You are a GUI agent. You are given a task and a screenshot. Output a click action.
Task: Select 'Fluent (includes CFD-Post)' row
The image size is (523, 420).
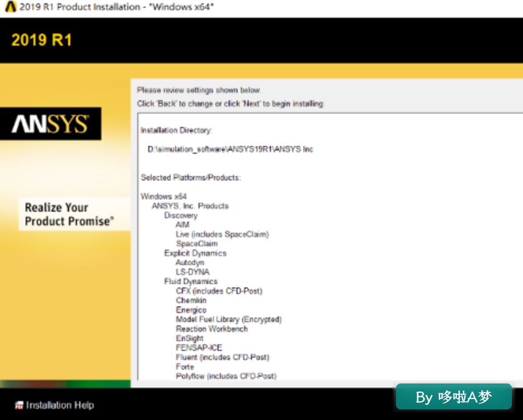pos(222,357)
